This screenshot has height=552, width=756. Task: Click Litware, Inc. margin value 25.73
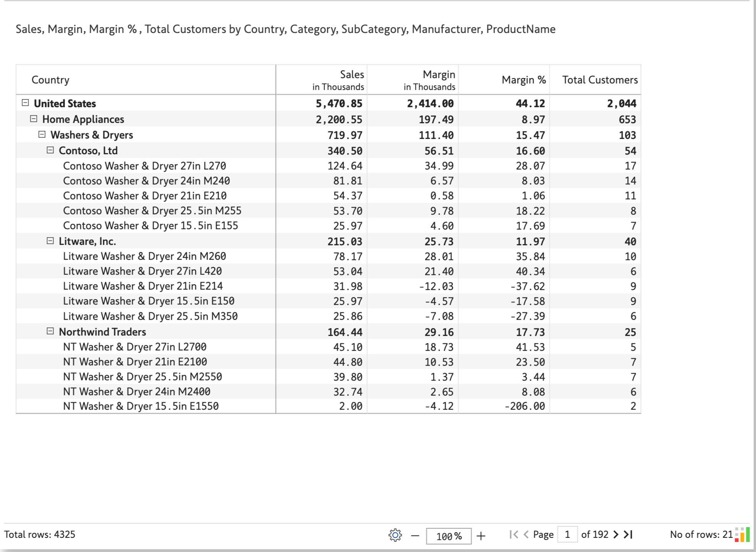pos(439,241)
